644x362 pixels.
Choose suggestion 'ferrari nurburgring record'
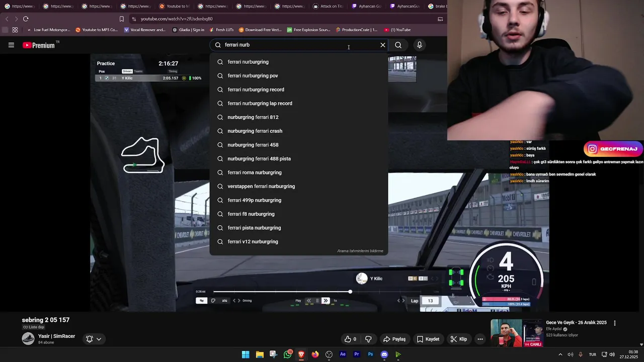click(299, 89)
